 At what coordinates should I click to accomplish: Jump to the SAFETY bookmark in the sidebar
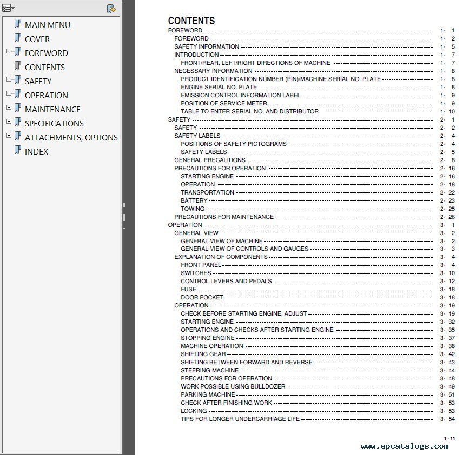(38, 82)
